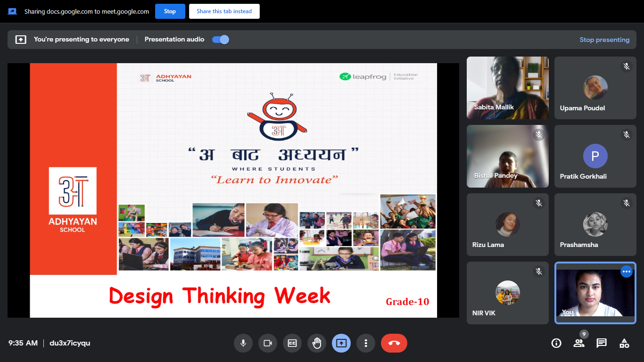Open the activities panel

[624, 343]
